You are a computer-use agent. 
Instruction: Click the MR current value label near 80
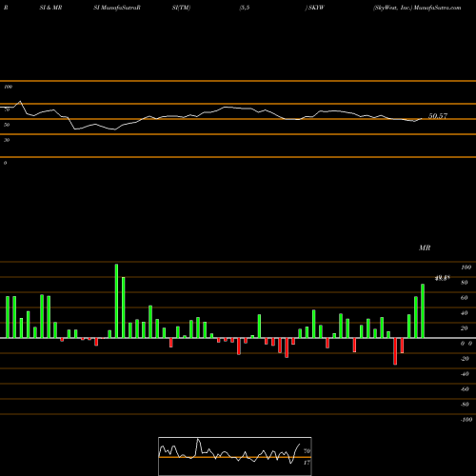pyautogui.click(x=443, y=278)
